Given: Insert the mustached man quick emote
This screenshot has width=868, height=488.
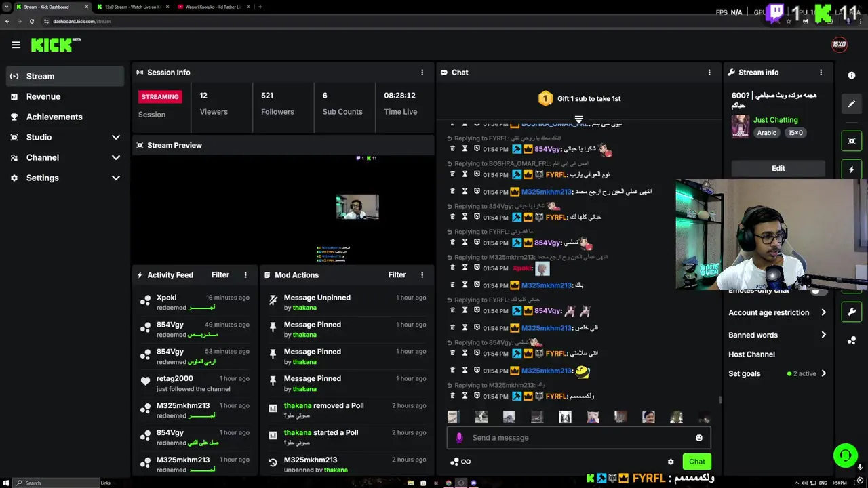Looking at the screenshot, I should (x=648, y=417).
